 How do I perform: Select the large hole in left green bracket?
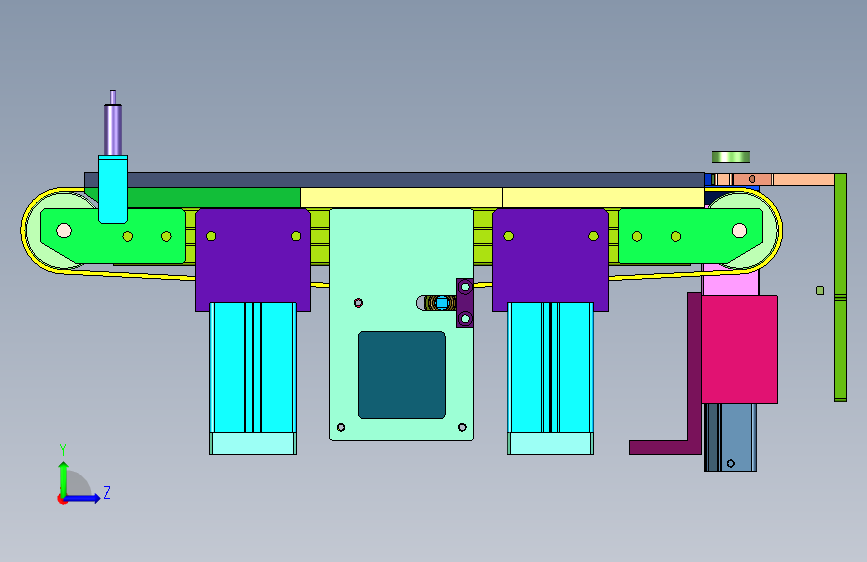click(x=64, y=230)
